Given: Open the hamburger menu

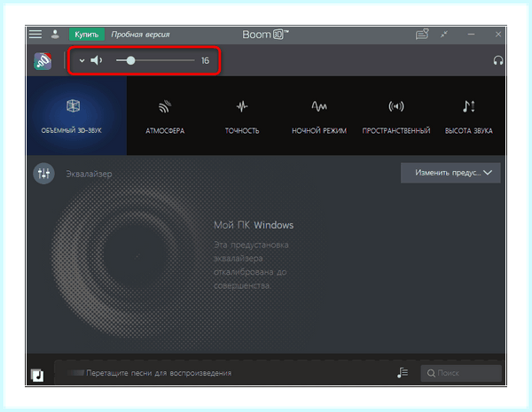Looking at the screenshot, I should (x=35, y=35).
